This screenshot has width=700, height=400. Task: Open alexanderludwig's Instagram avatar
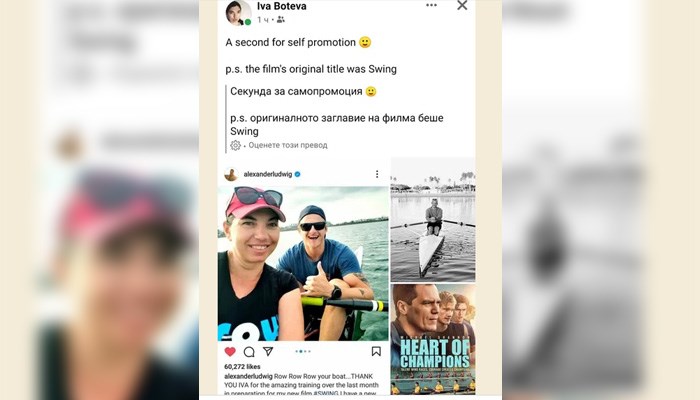pos(231,174)
